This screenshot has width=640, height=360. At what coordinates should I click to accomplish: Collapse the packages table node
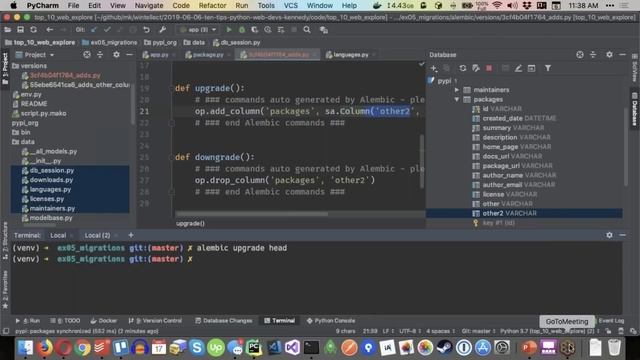pyautogui.click(x=457, y=99)
